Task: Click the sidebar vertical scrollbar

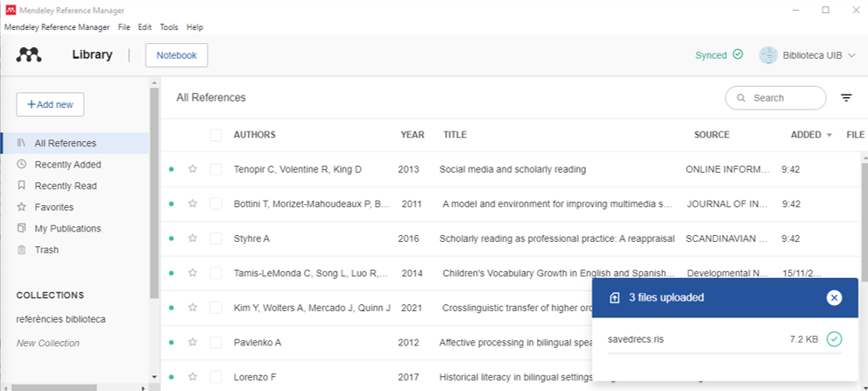Action: [x=154, y=192]
